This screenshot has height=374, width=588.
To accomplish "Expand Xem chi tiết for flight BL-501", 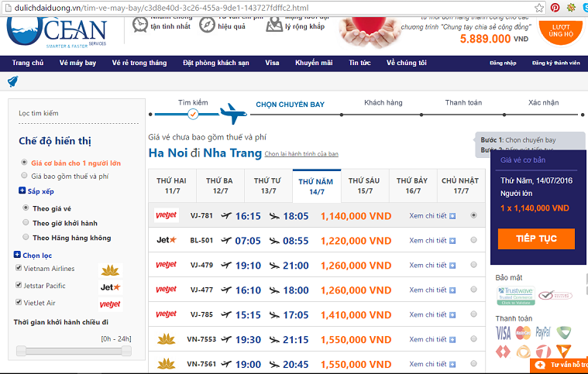I will (x=432, y=241).
